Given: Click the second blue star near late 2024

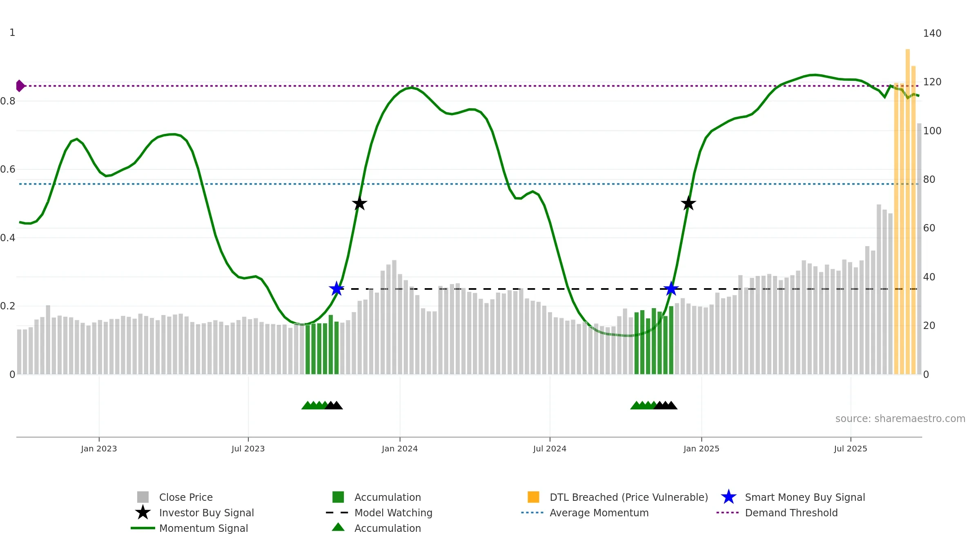Looking at the screenshot, I should [671, 289].
